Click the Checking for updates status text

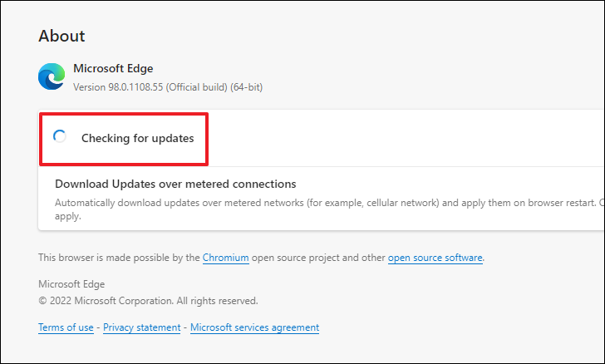point(138,138)
